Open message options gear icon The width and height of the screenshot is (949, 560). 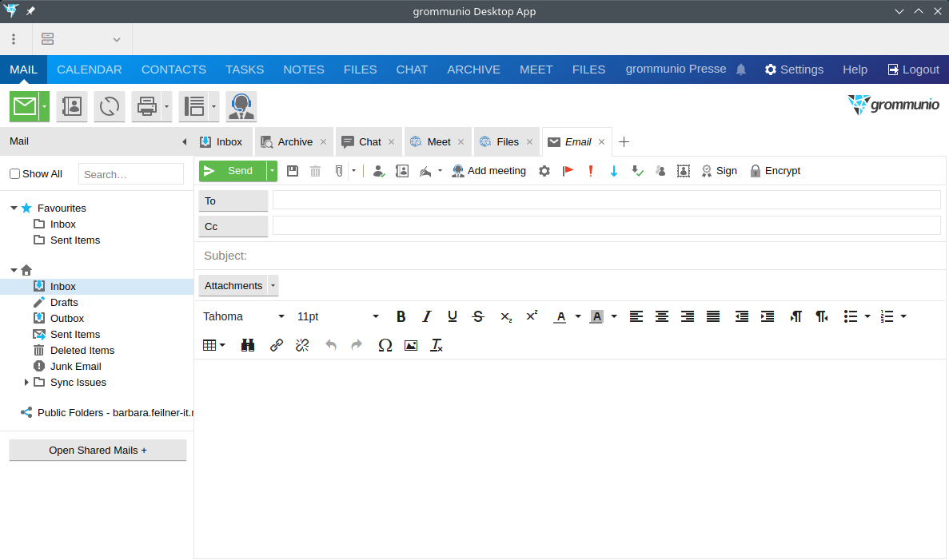544,171
